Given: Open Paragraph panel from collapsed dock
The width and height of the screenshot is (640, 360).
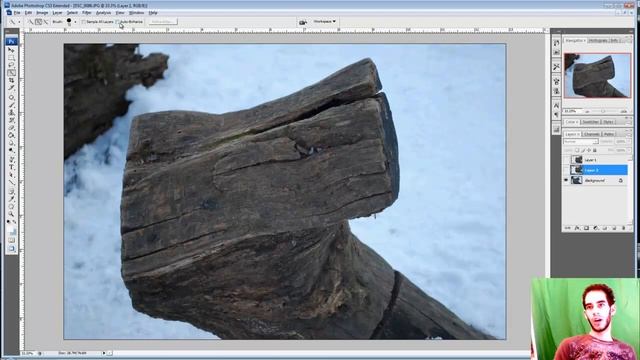Looking at the screenshot, I should (556, 115).
